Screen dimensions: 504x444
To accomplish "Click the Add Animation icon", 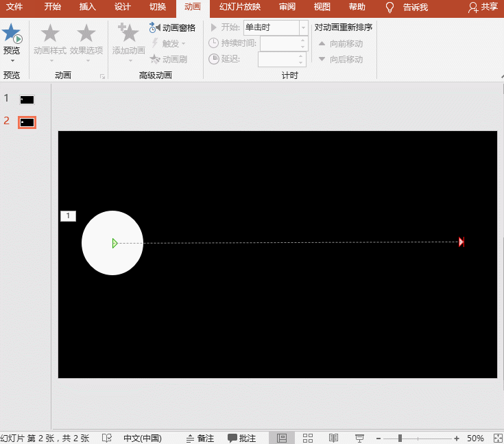I will point(128,33).
